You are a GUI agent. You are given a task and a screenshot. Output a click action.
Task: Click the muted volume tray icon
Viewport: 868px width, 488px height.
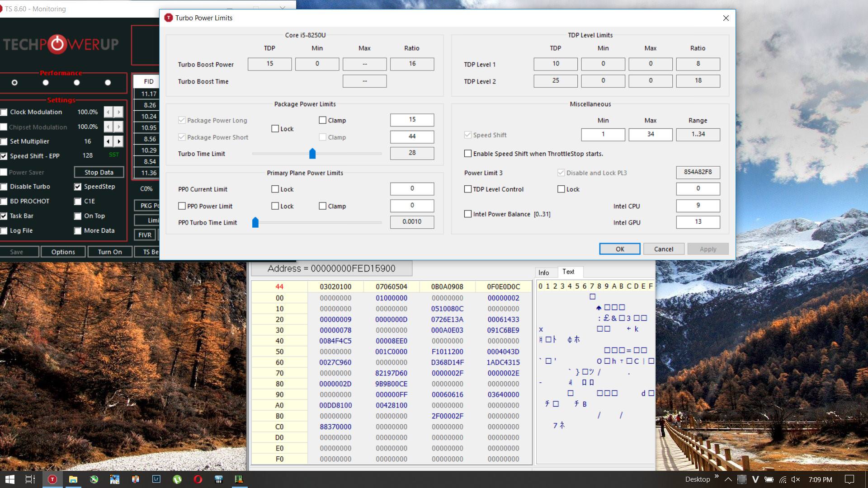(x=796, y=479)
